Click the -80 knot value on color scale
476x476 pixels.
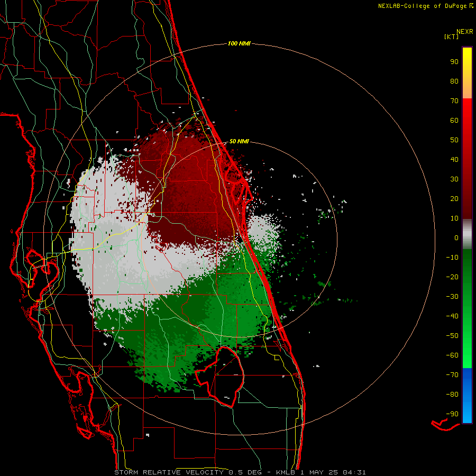[x=452, y=395]
